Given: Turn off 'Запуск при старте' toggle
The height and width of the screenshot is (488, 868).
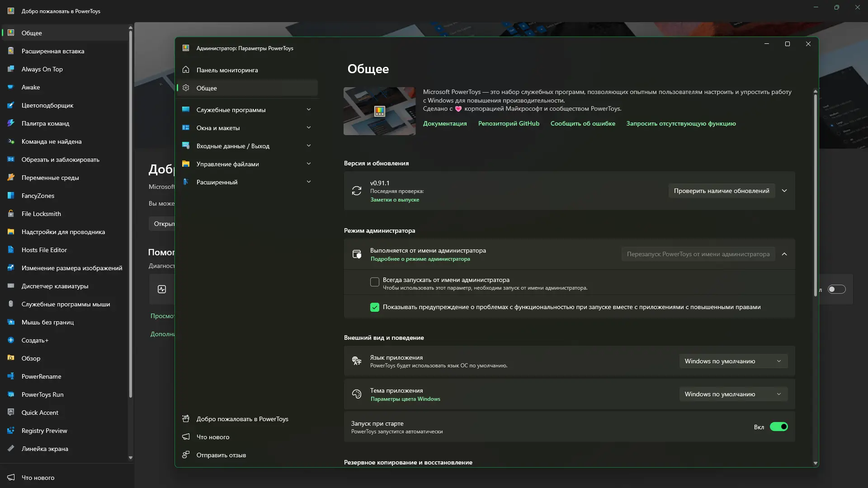Looking at the screenshot, I should (778, 427).
